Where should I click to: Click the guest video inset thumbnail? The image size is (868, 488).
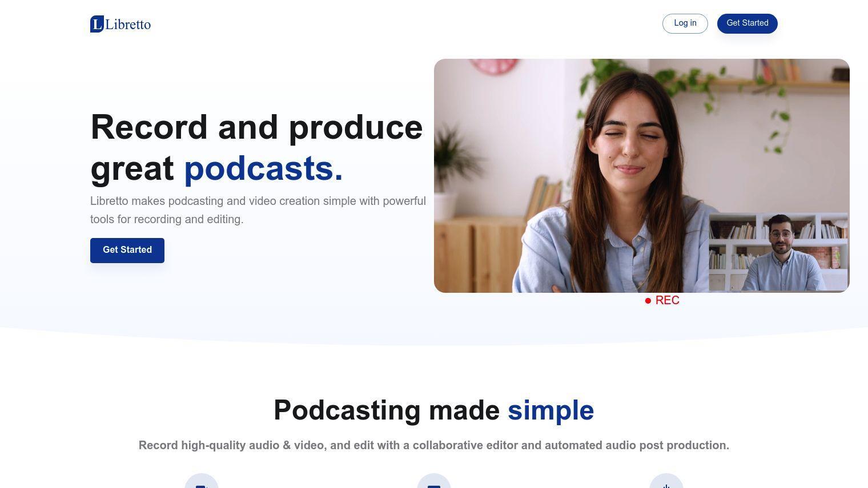pos(778,252)
